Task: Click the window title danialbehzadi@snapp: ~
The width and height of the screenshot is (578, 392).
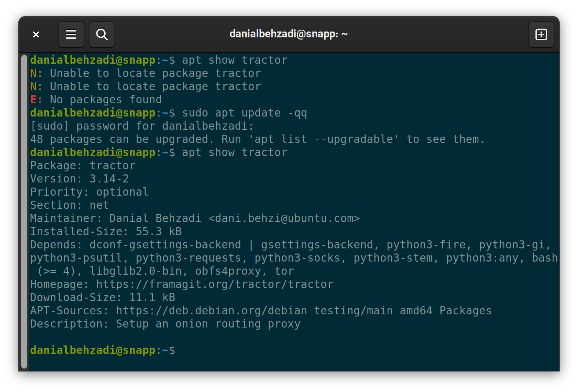Action: (x=289, y=34)
